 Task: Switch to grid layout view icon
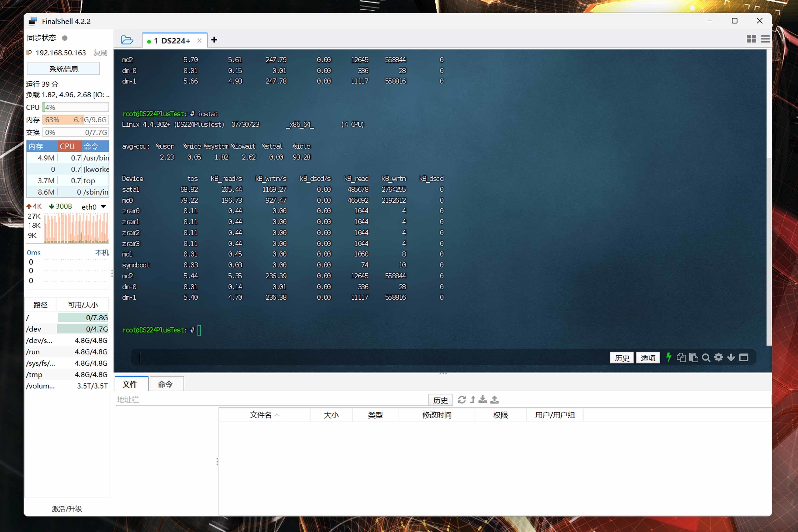click(x=751, y=39)
